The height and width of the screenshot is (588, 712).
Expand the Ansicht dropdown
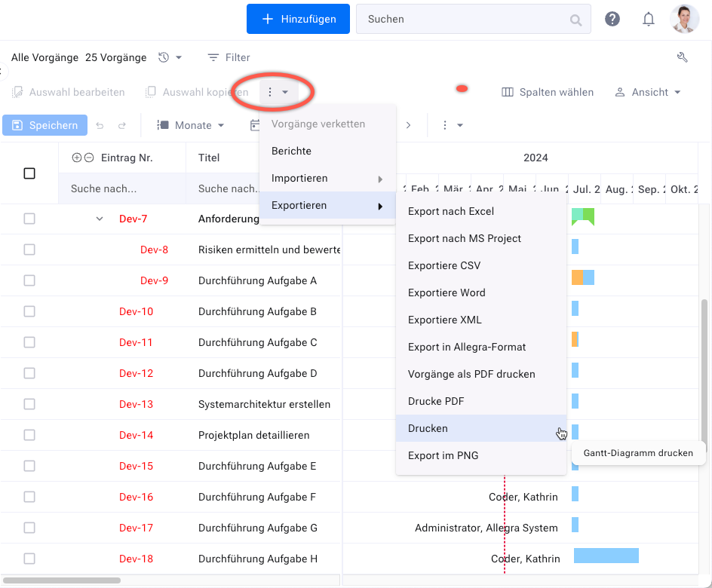[648, 92]
